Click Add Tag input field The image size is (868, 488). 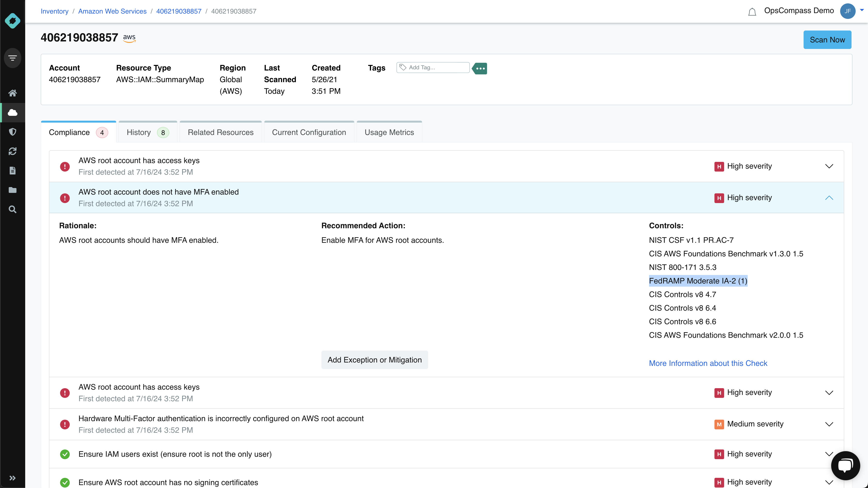(434, 67)
